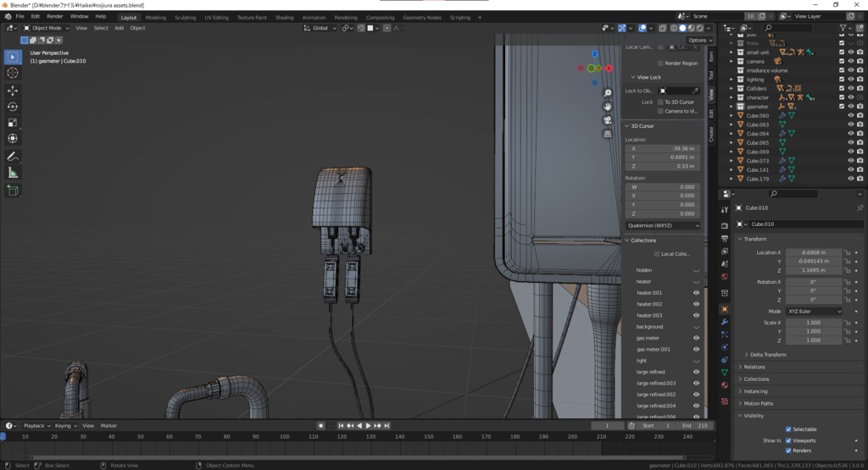This screenshot has height=470, width=868.
Task: Expand the Delta Transform panel
Action: coord(768,355)
